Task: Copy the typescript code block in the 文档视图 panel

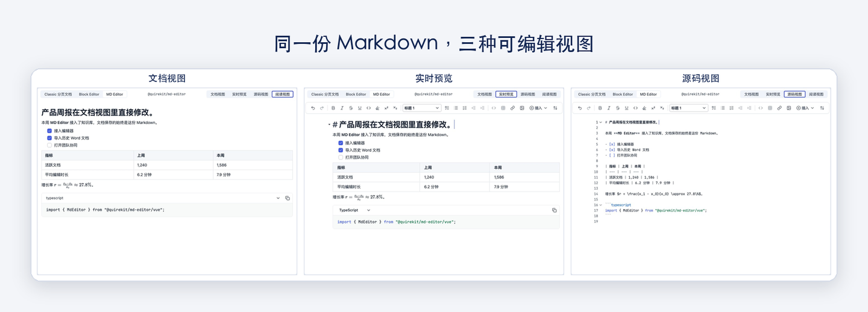Action: [x=288, y=198]
